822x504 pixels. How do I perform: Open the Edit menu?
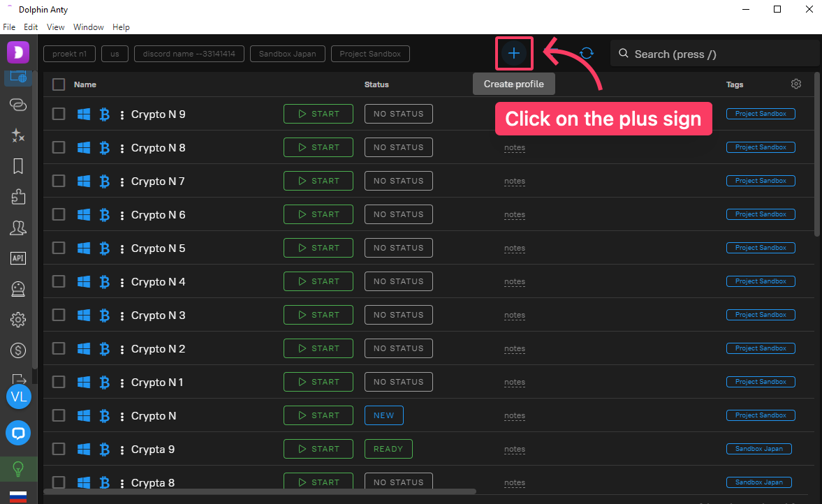click(31, 27)
